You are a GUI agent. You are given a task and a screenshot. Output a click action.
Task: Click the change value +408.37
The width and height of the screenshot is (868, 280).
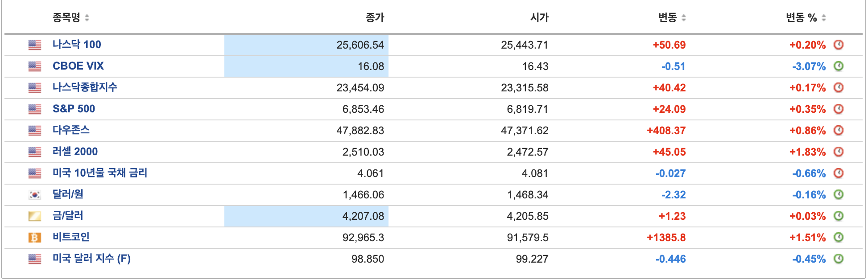point(666,131)
